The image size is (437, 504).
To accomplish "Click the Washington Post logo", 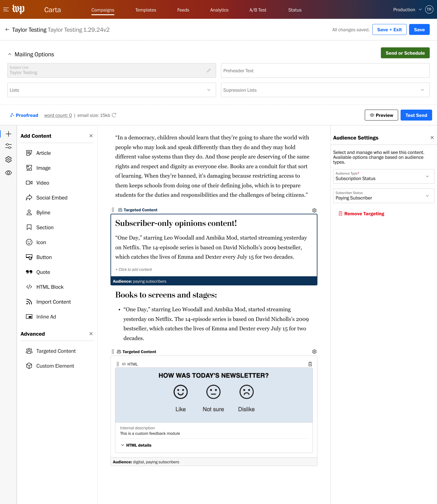I will pos(19,9).
